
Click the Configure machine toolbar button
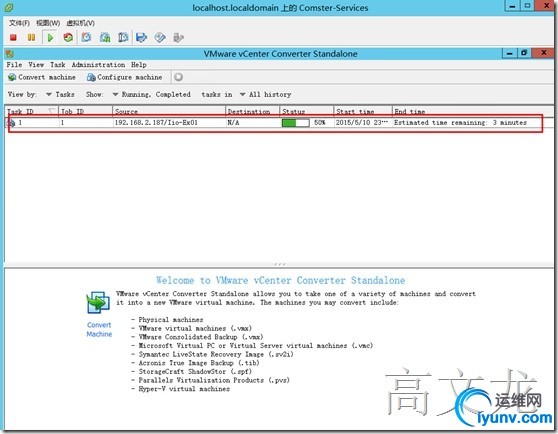(x=125, y=77)
